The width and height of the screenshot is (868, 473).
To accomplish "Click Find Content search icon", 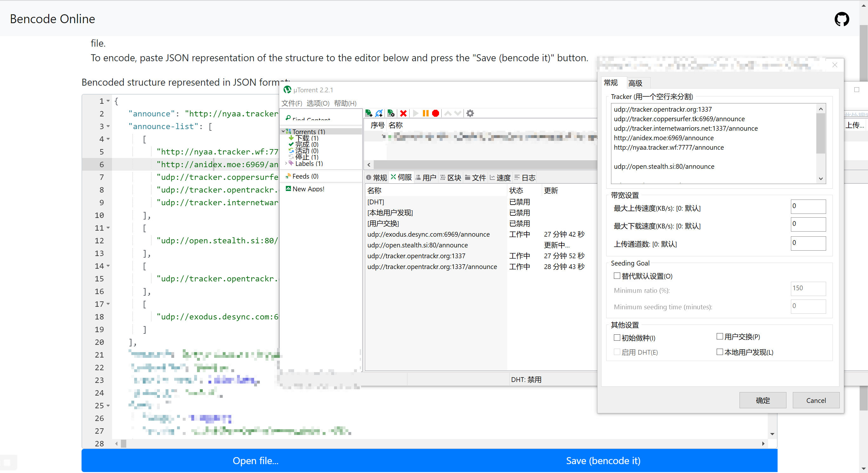I will pyautogui.click(x=288, y=118).
